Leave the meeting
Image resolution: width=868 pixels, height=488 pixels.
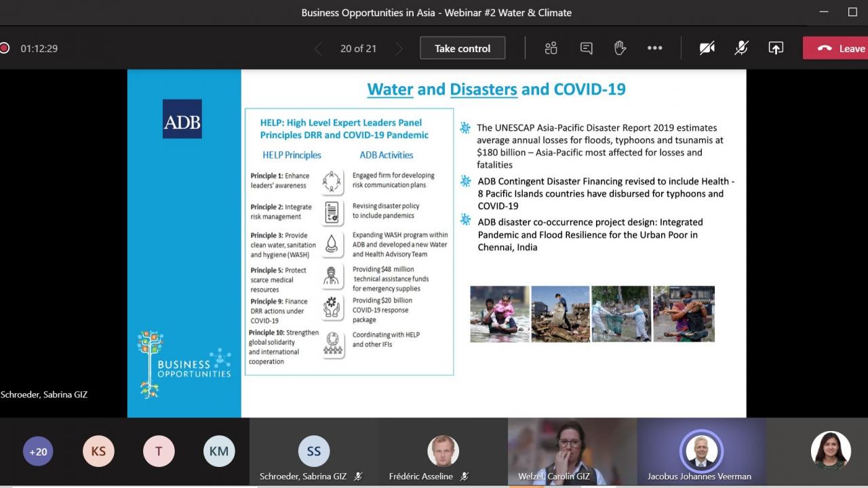click(836, 48)
